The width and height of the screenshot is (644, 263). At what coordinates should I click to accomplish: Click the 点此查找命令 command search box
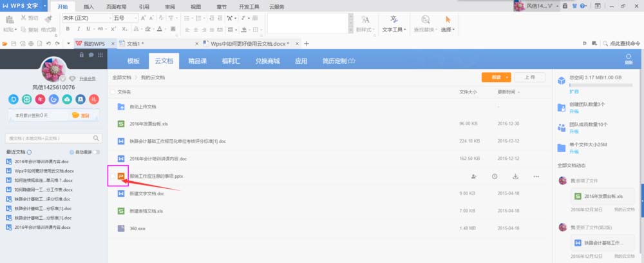pyautogui.click(x=621, y=44)
